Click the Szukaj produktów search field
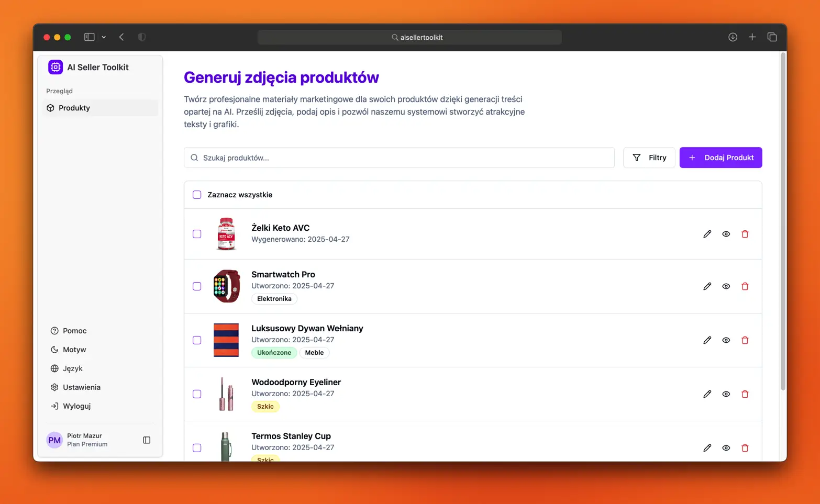820x504 pixels. coord(399,158)
